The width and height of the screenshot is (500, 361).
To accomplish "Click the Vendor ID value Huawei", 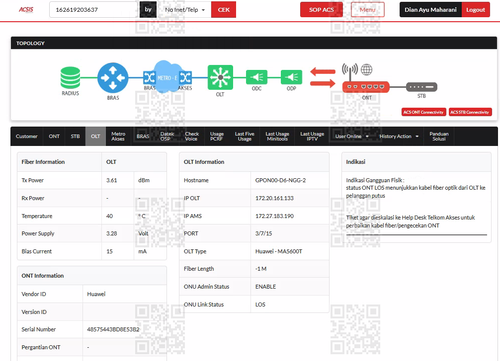I will (x=96, y=294).
